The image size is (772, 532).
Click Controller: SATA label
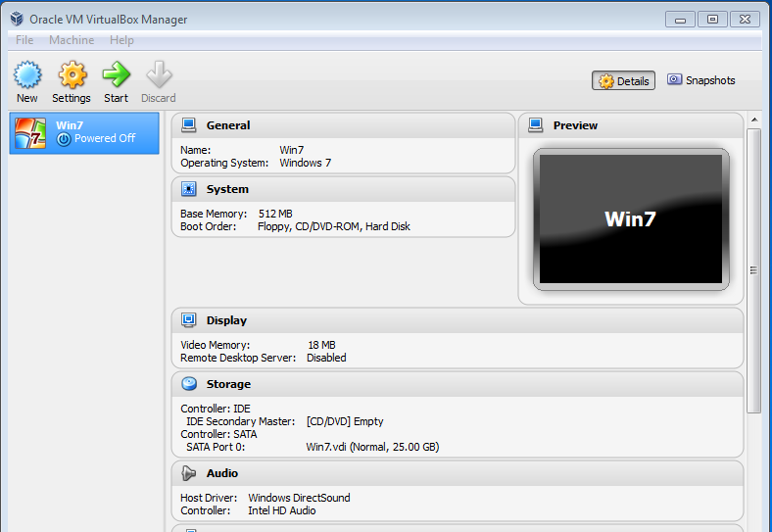pos(218,434)
